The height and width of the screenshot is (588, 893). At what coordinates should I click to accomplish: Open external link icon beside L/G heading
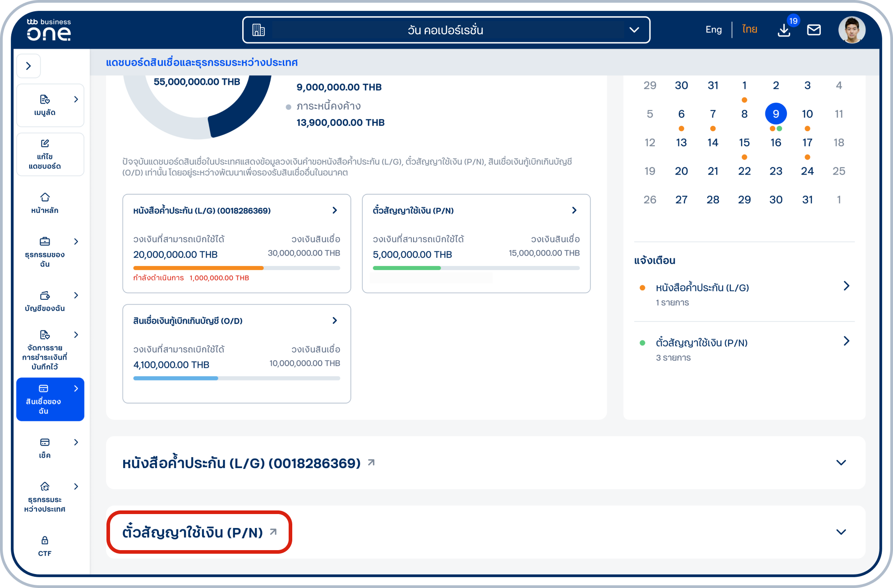[371, 463]
